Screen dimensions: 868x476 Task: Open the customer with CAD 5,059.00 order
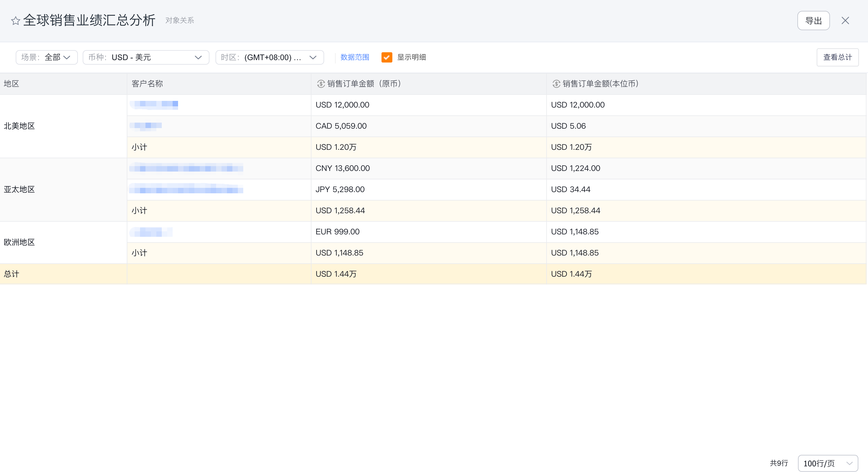click(146, 126)
